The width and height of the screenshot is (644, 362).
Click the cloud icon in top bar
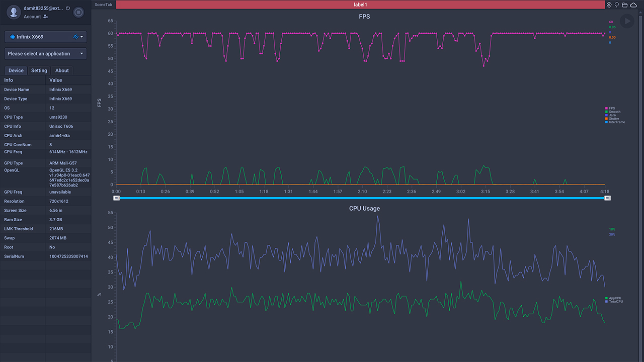coord(633,5)
